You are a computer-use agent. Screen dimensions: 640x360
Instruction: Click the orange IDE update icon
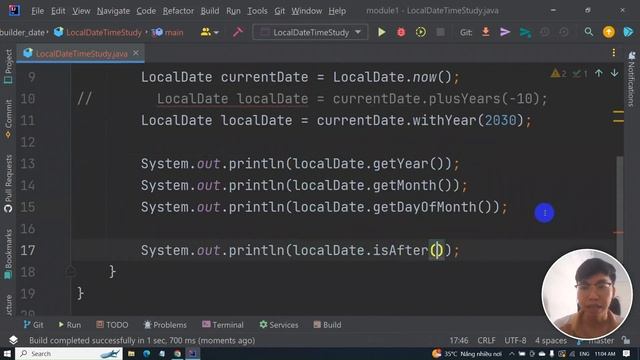pos(609,32)
